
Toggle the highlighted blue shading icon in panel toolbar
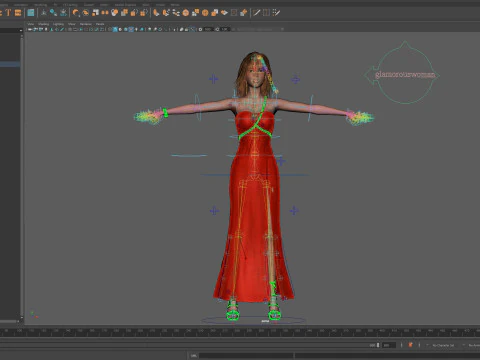115,29
